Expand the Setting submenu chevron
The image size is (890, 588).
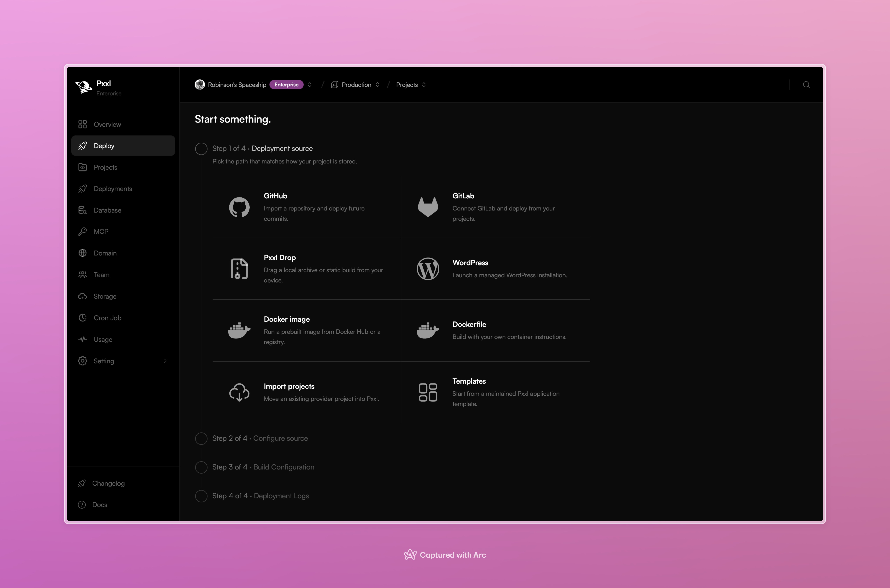click(165, 361)
